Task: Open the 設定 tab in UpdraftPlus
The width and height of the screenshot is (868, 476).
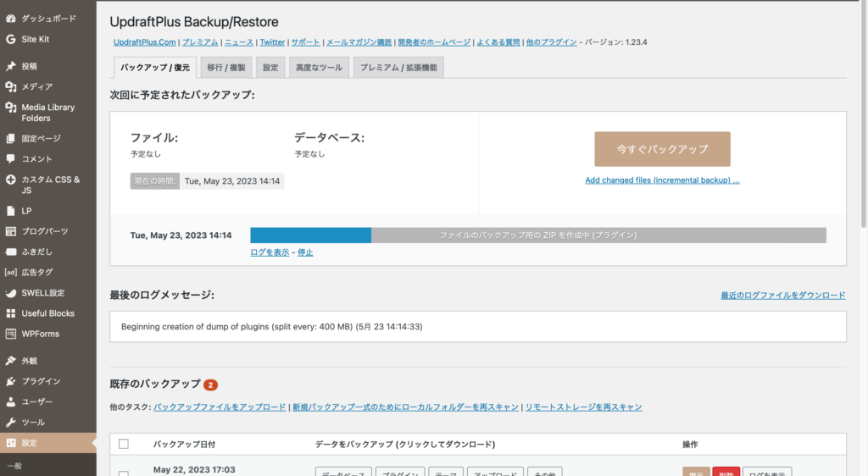Action: (x=270, y=68)
